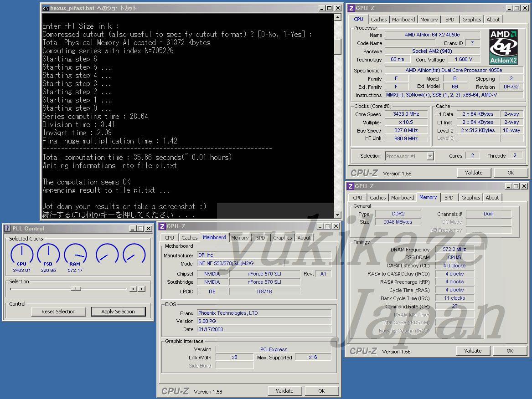Click the Name field 'AMD Athlon 64 X2 4050e'

click(x=432, y=35)
